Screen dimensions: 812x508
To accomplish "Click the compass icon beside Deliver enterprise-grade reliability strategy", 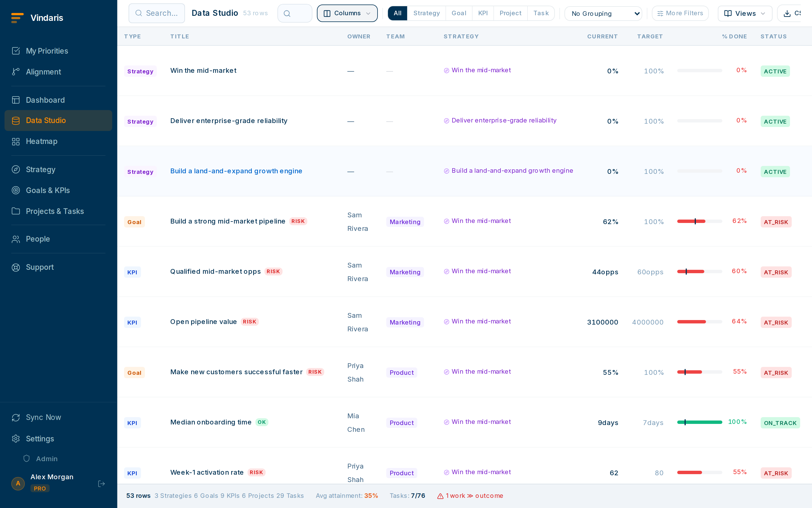I will click(447, 121).
